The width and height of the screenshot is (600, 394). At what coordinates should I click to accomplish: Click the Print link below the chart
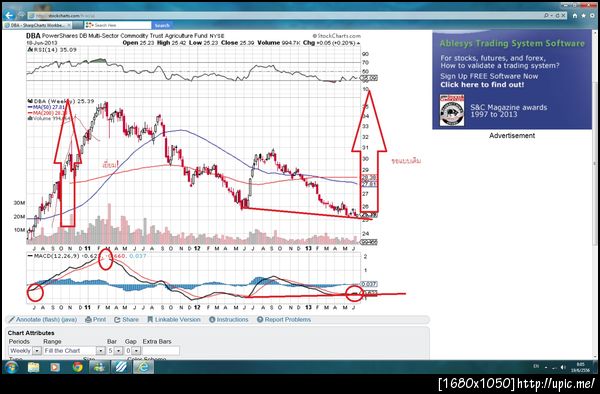(99, 319)
